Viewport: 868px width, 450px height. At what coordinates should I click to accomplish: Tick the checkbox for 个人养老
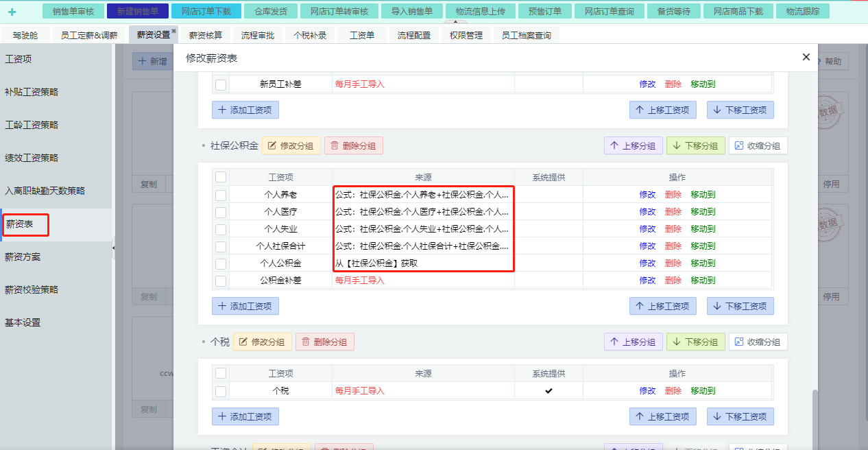pos(221,195)
